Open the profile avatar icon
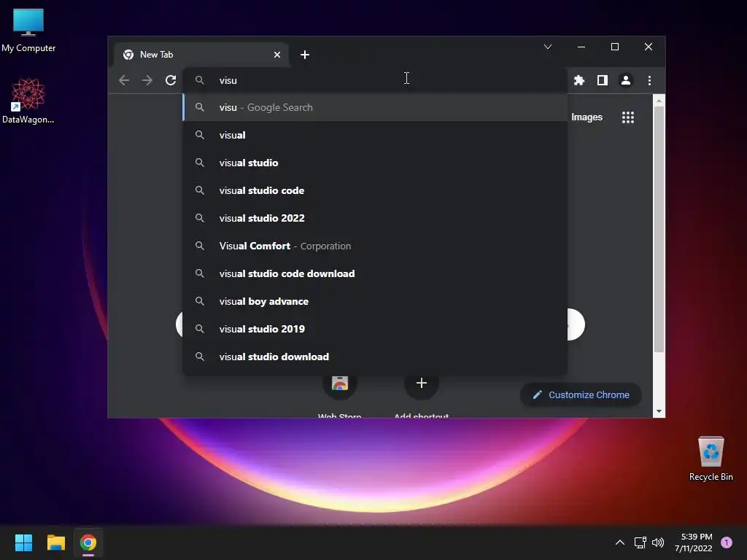Screen dimensions: 747x560 tap(625, 80)
